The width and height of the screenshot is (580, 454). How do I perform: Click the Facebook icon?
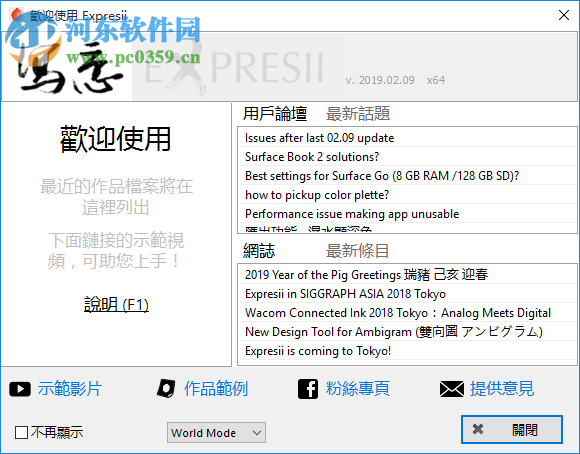pos(308,389)
